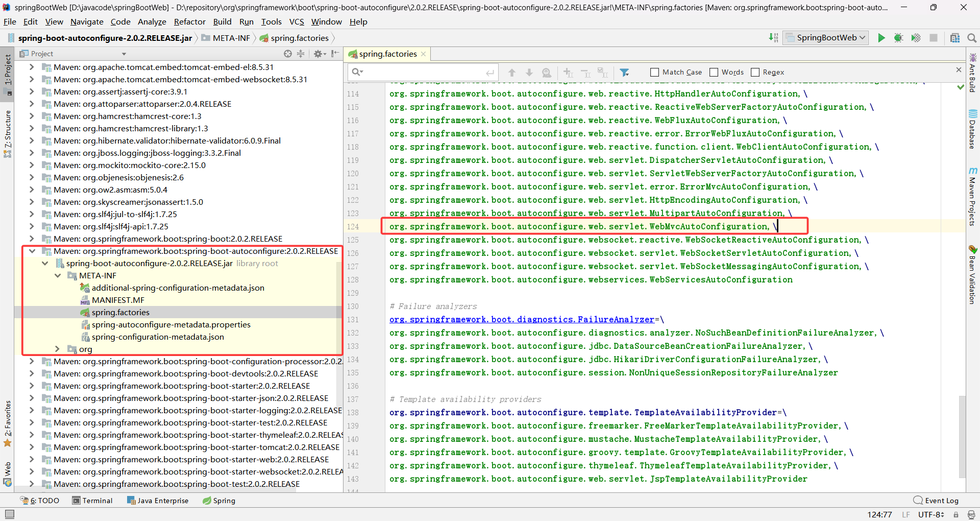The width and height of the screenshot is (980, 521).
Task: Open search filter funnel icon
Action: coord(624,73)
